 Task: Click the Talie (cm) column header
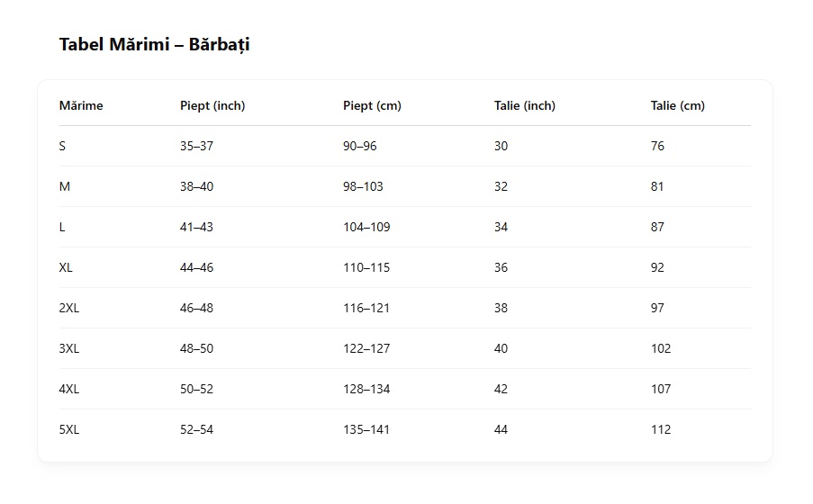[678, 106]
